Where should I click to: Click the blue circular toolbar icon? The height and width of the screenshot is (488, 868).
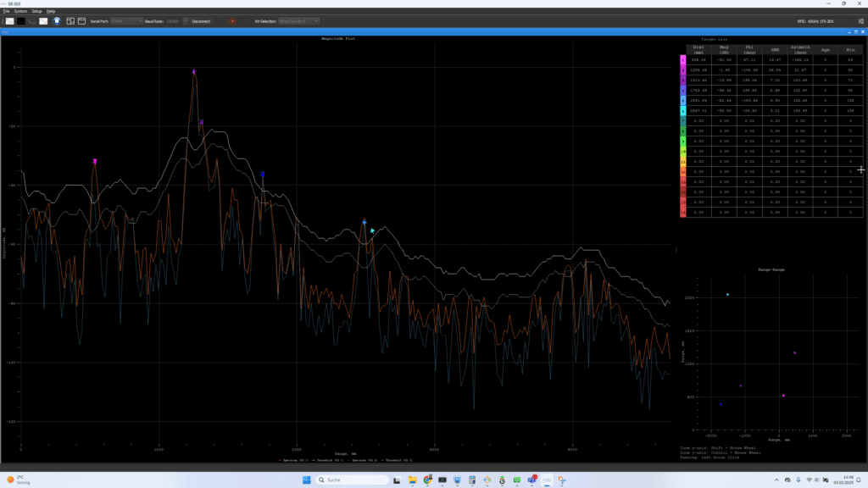[x=57, y=20]
